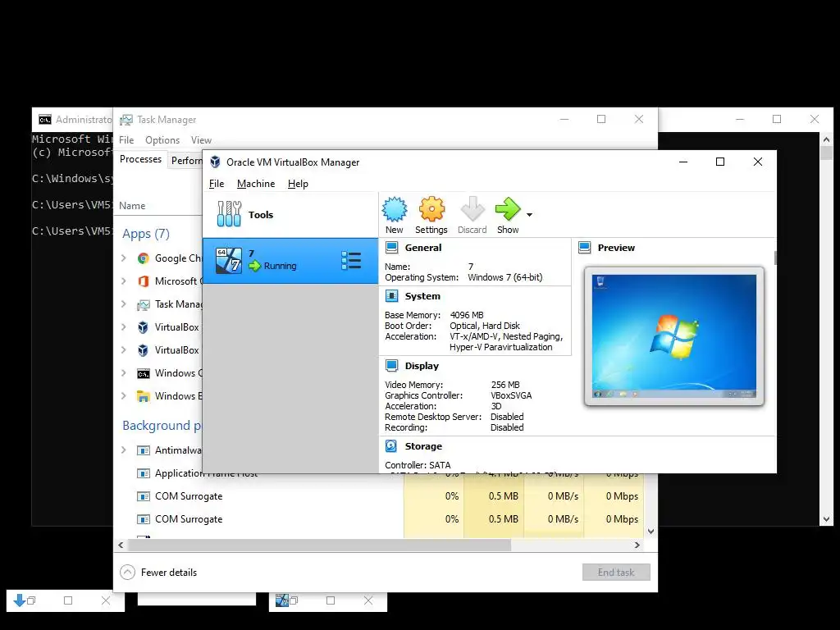Open VirtualBox Help menu
The height and width of the screenshot is (630, 840).
click(x=298, y=184)
